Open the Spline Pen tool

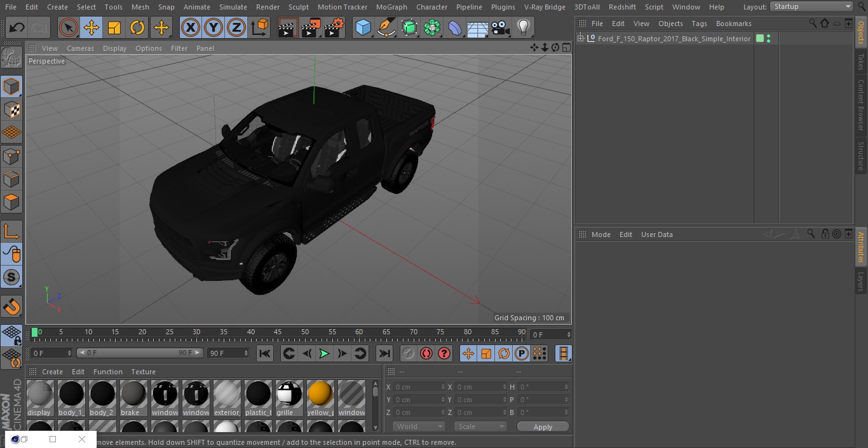[x=386, y=27]
